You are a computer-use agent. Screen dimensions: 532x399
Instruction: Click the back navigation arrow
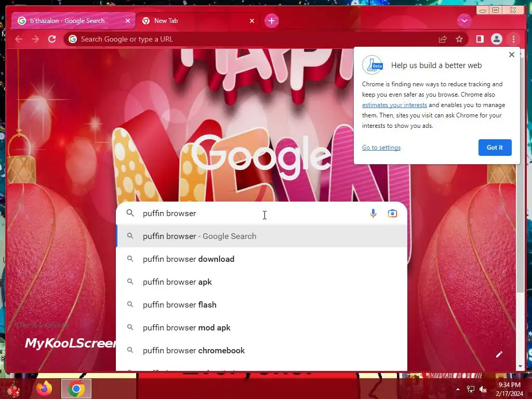(x=19, y=39)
